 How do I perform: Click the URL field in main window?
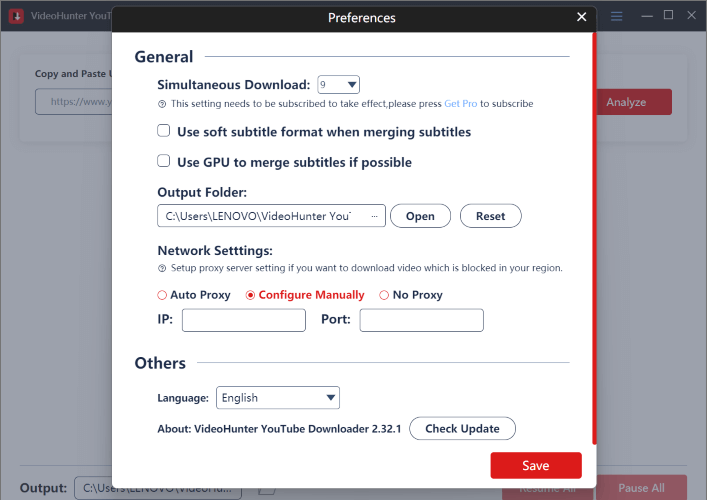74,102
